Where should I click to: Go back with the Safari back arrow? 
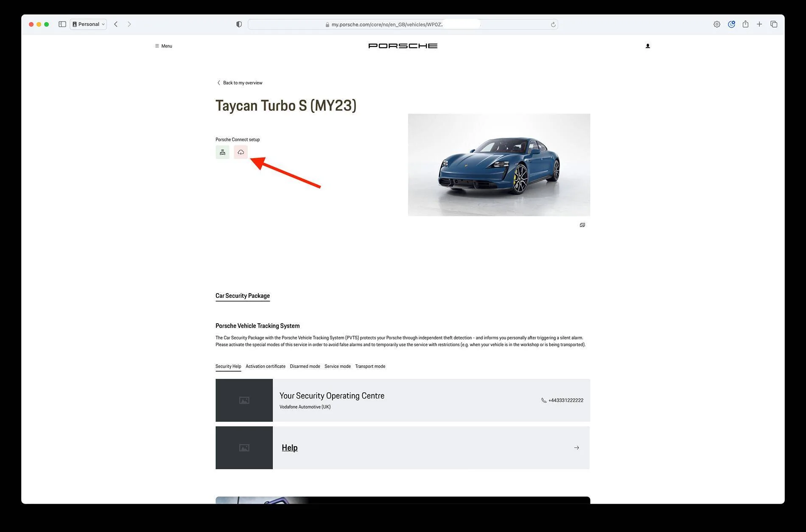coord(116,24)
